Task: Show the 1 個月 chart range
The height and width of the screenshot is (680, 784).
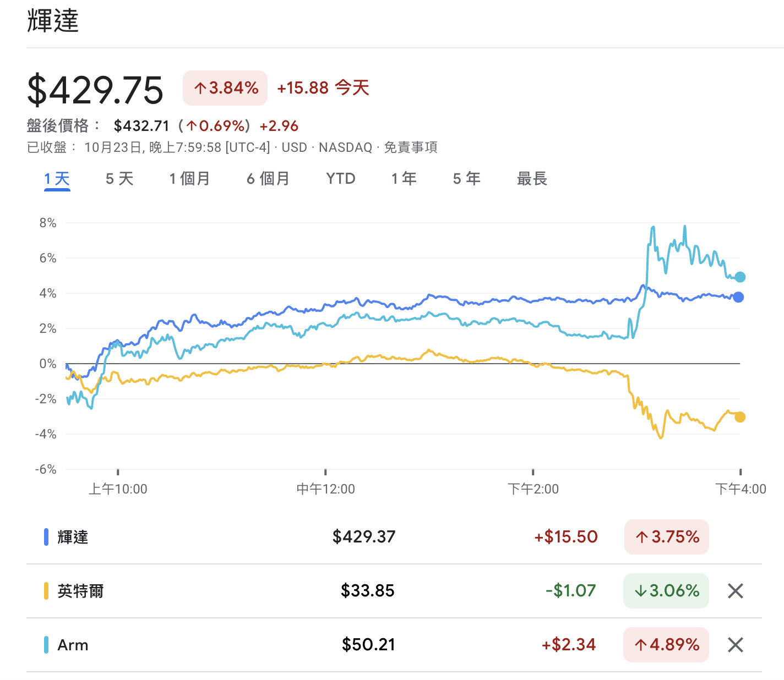Action: click(x=189, y=179)
